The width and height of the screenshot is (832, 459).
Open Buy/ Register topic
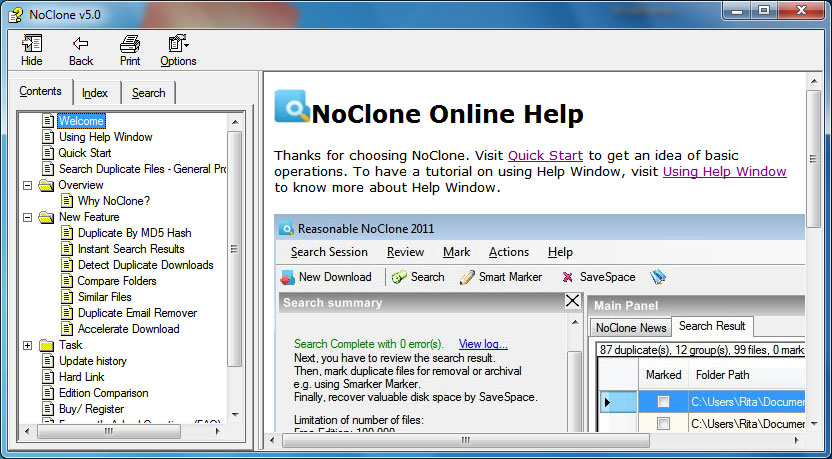tap(91, 409)
